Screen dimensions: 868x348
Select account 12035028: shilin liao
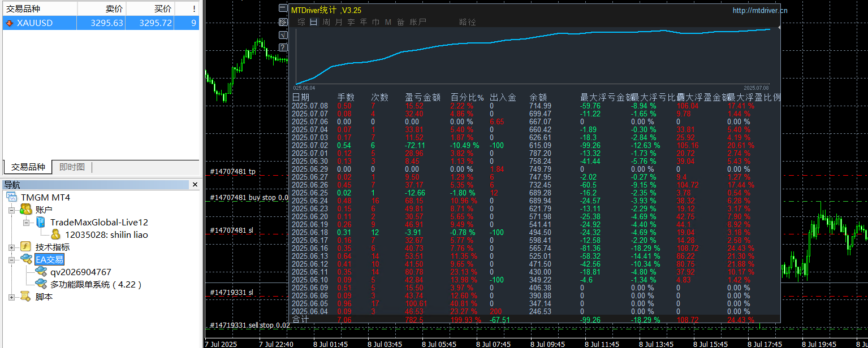[x=106, y=234]
